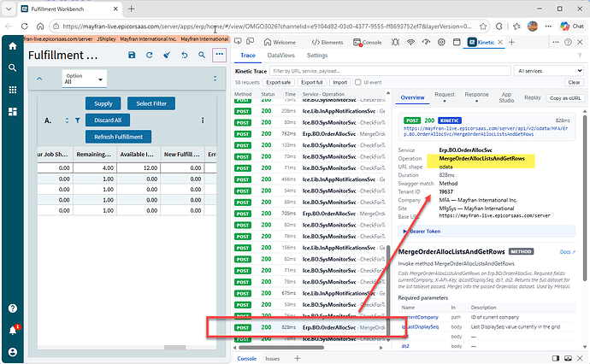
Task: Click the Export safe button
Action: pyautogui.click(x=279, y=82)
